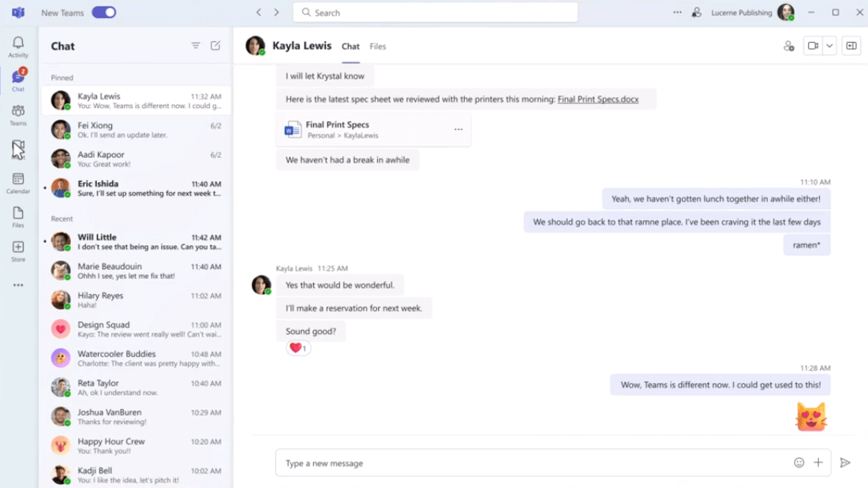This screenshot has width=868, height=488.
Task: Start a video call with Kayla
Action: (x=813, y=46)
